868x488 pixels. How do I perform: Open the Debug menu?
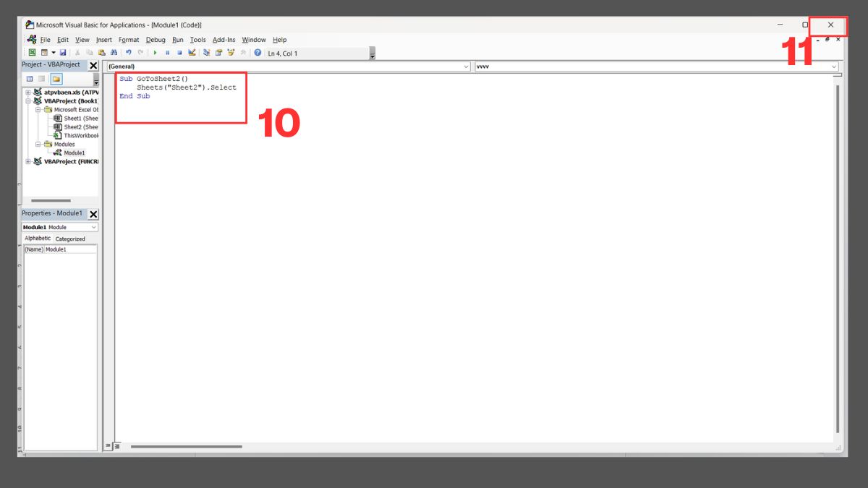point(156,40)
